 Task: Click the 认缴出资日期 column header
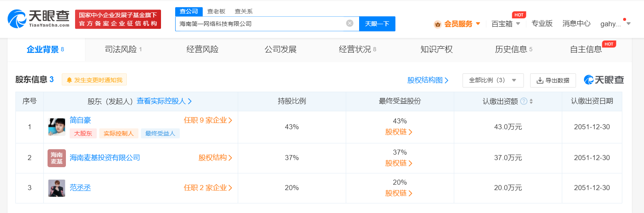(x=592, y=101)
